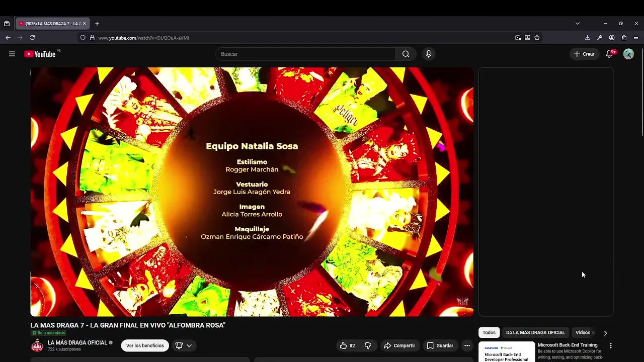The image size is (644, 362).
Task: Show site security padlock info
Action: click(x=92, y=38)
